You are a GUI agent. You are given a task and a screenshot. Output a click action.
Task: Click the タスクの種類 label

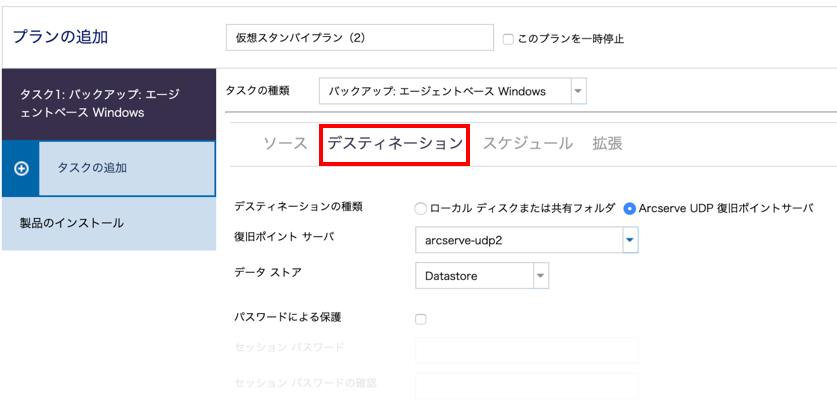(257, 91)
